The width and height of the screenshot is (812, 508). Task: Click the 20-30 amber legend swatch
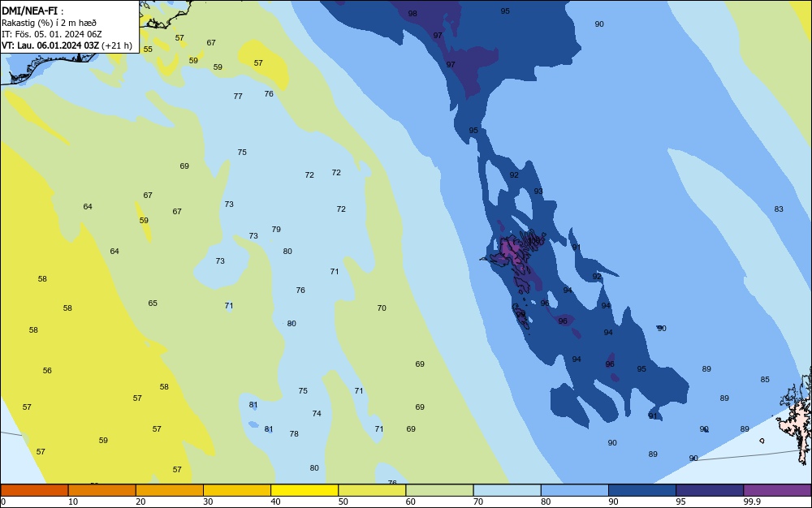170,490
